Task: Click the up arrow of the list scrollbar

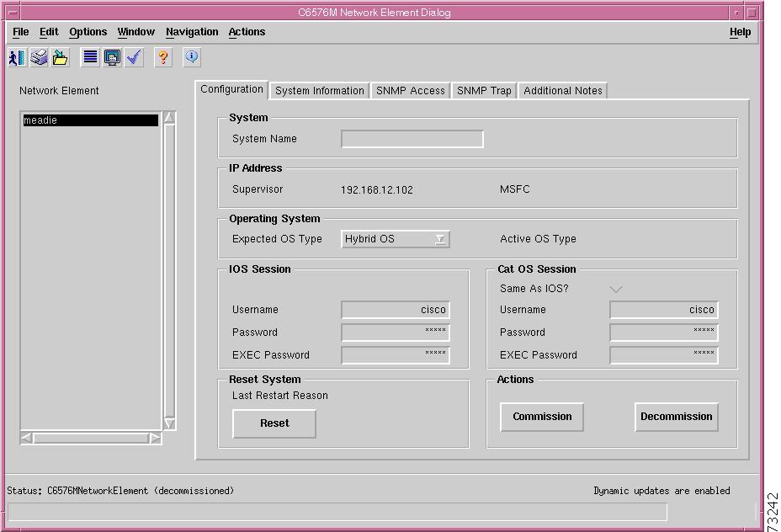Action: (x=169, y=118)
